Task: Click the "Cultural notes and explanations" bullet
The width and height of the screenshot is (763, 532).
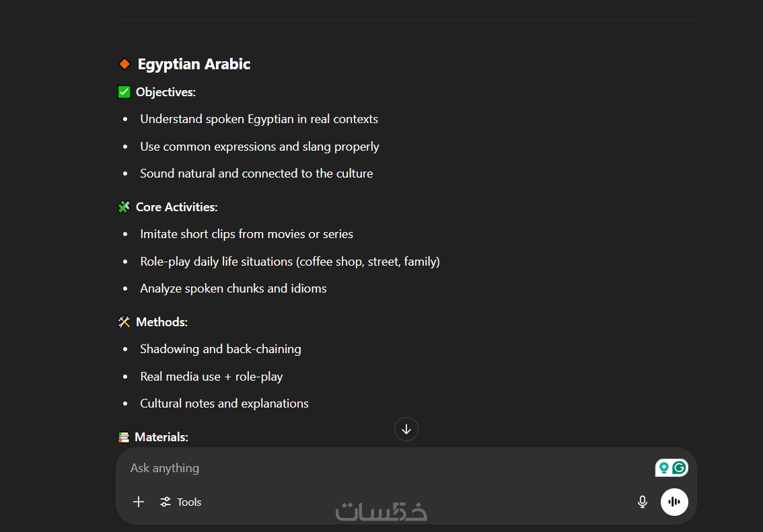Action: click(x=224, y=404)
